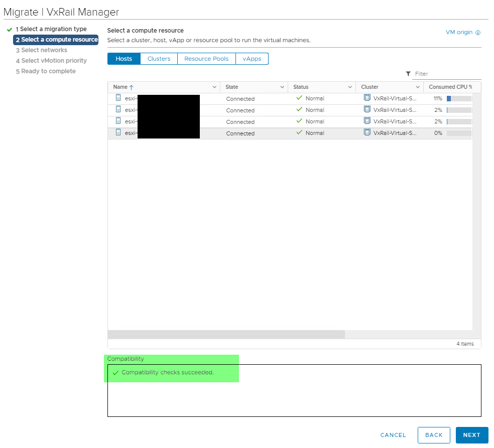Click the BACK button

[x=434, y=435]
